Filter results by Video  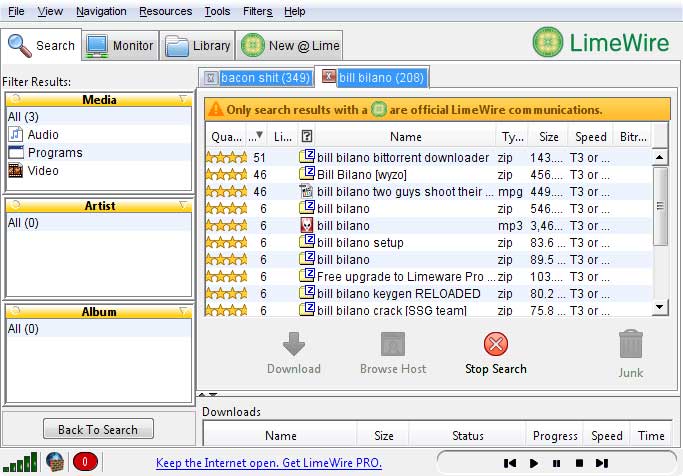point(99,170)
